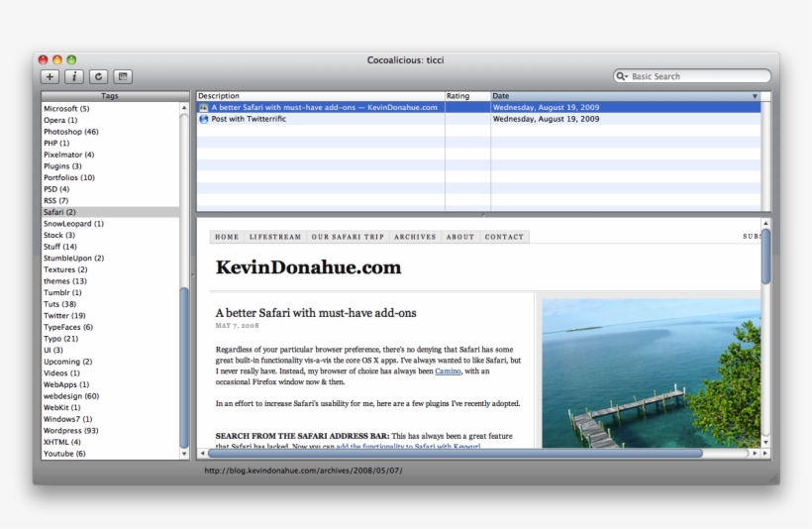This screenshot has width=812, height=529.
Task: Sort by the Date column header
Action: (626, 96)
